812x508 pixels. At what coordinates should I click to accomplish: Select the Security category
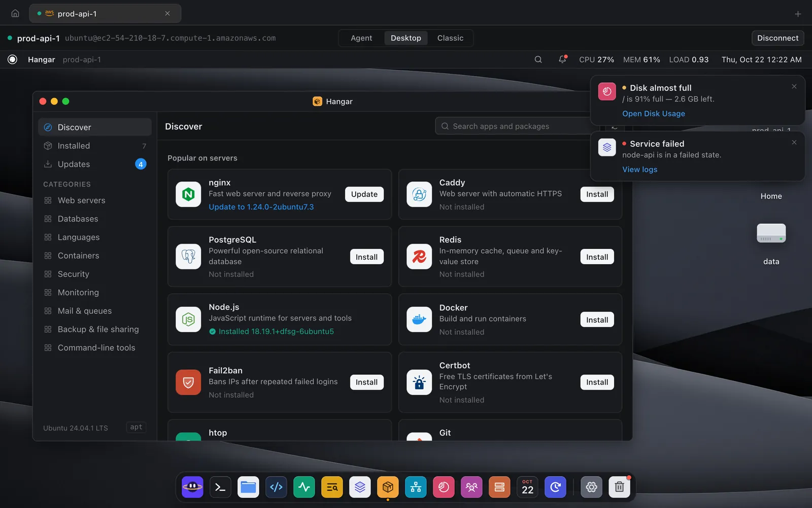pos(95,274)
